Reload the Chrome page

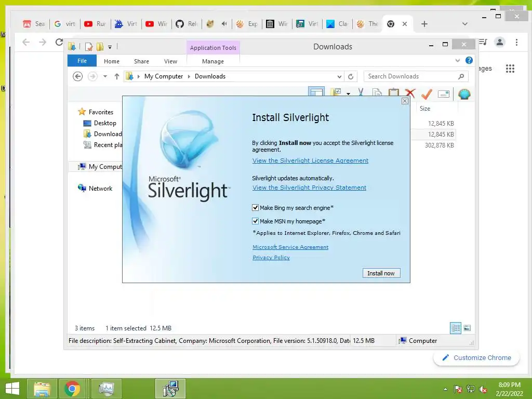point(59,42)
